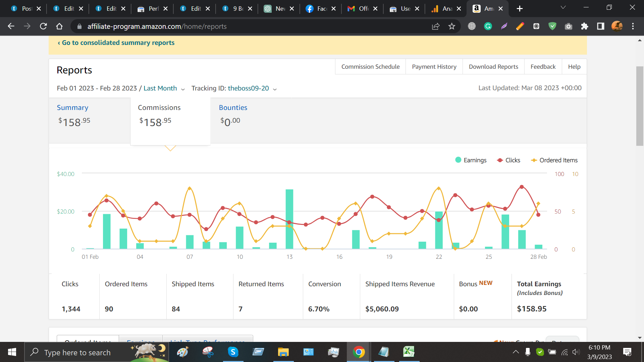Click the tall earnings bar on 13 Feb

click(289, 219)
